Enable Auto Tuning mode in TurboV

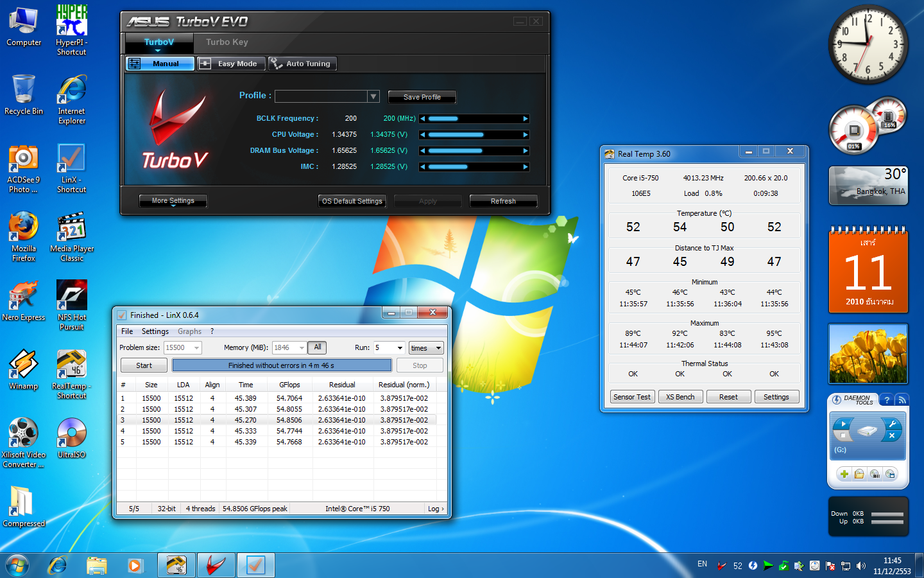coord(302,64)
